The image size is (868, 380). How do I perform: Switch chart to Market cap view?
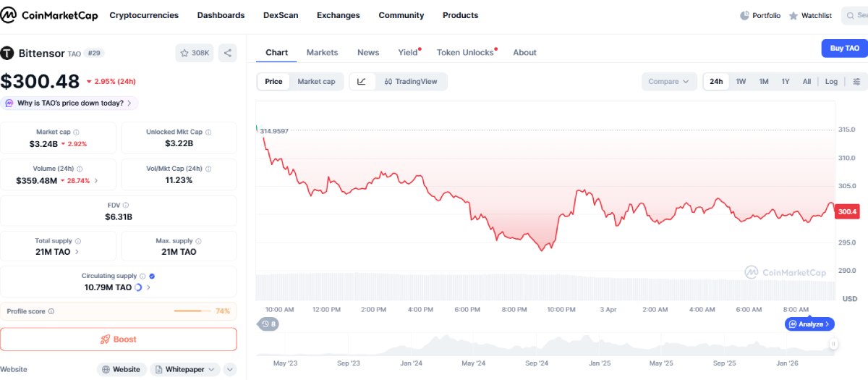(x=316, y=82)
